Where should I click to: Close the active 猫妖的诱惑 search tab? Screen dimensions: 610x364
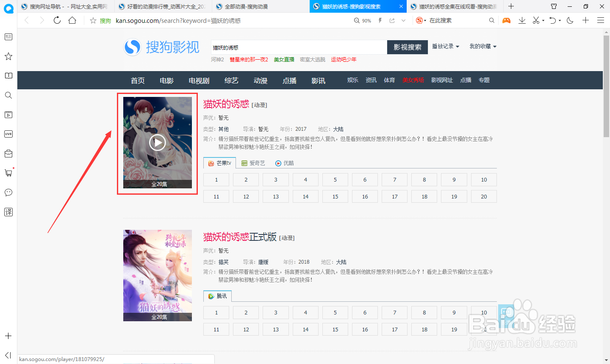(401, 6)
